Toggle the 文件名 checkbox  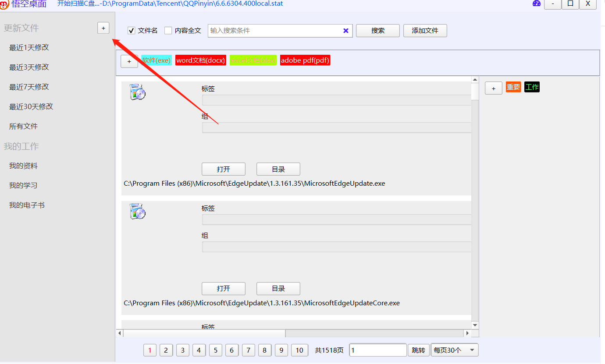click(131, 31)
